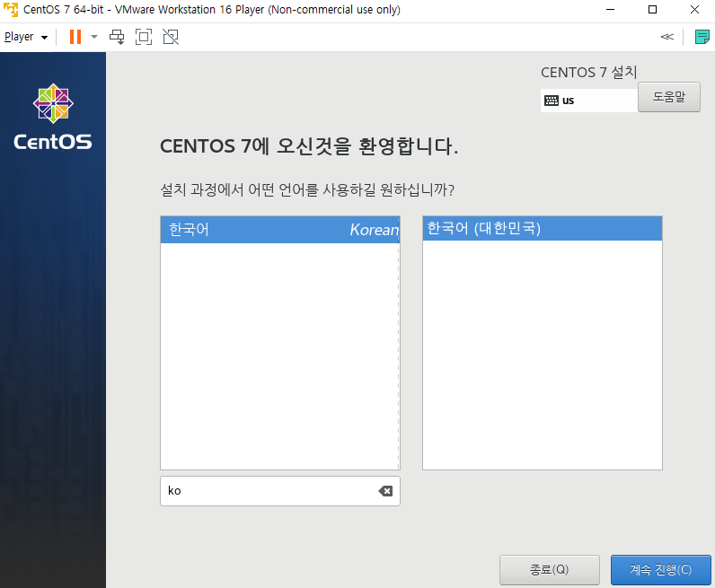Select 한국어 (대한민국) locale
Screen dimensions: 715x588
point(543,228)
